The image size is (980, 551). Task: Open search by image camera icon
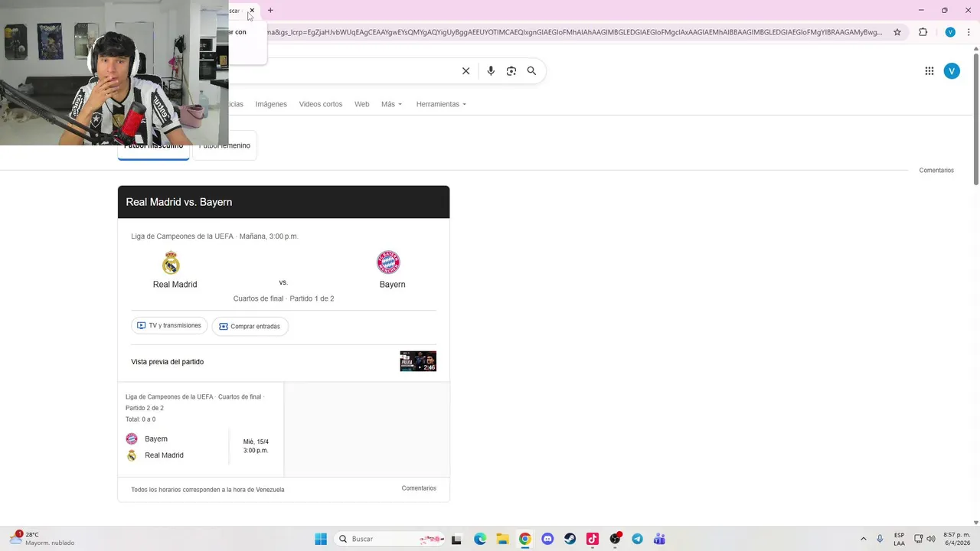click(x=511, y=70)
